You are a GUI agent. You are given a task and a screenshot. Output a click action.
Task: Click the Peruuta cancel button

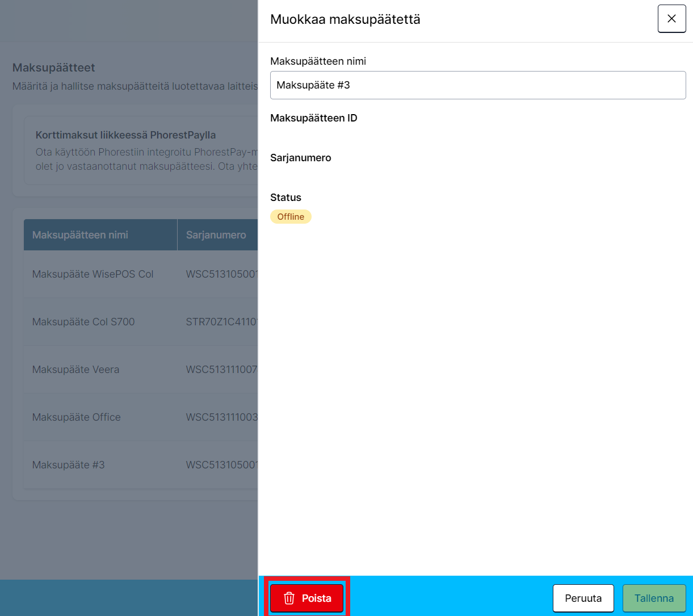583,598
